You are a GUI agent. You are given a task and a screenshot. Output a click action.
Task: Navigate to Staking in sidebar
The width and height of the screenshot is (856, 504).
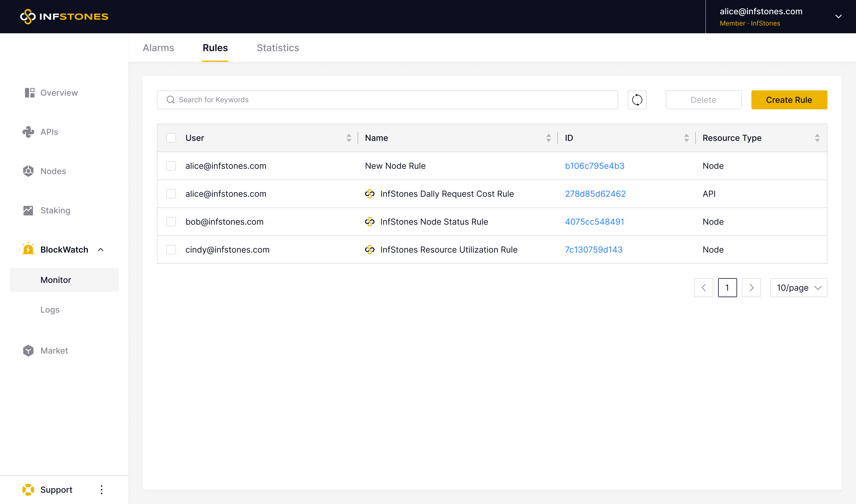click(55, 211)
